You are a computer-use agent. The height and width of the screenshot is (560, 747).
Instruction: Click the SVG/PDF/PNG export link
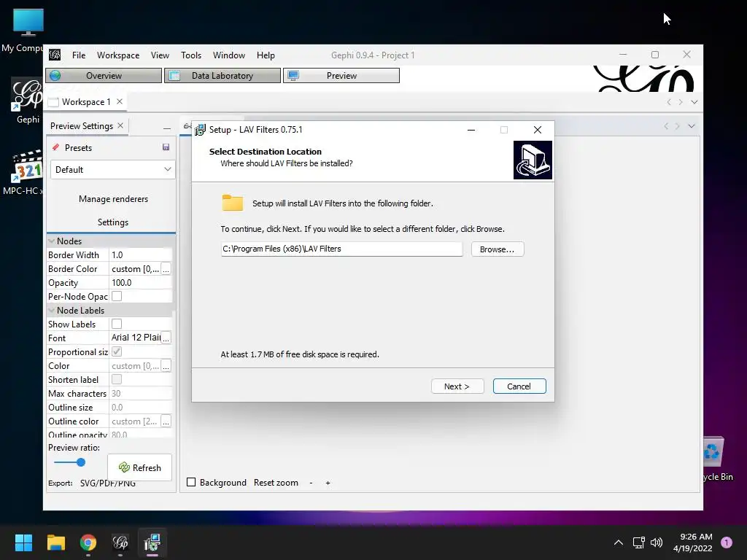point(108,483)
